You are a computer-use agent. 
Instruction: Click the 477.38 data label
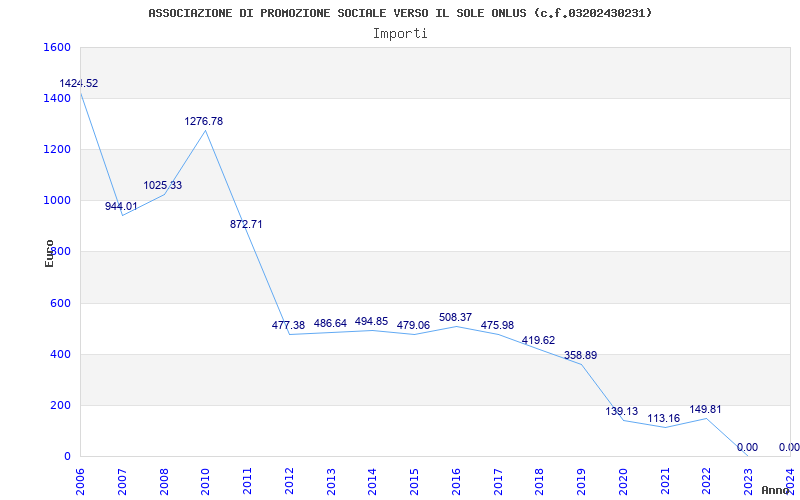[288, 326]
